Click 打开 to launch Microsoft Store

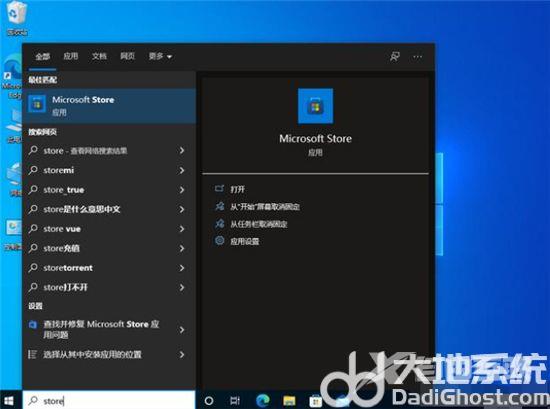(237, 189)
